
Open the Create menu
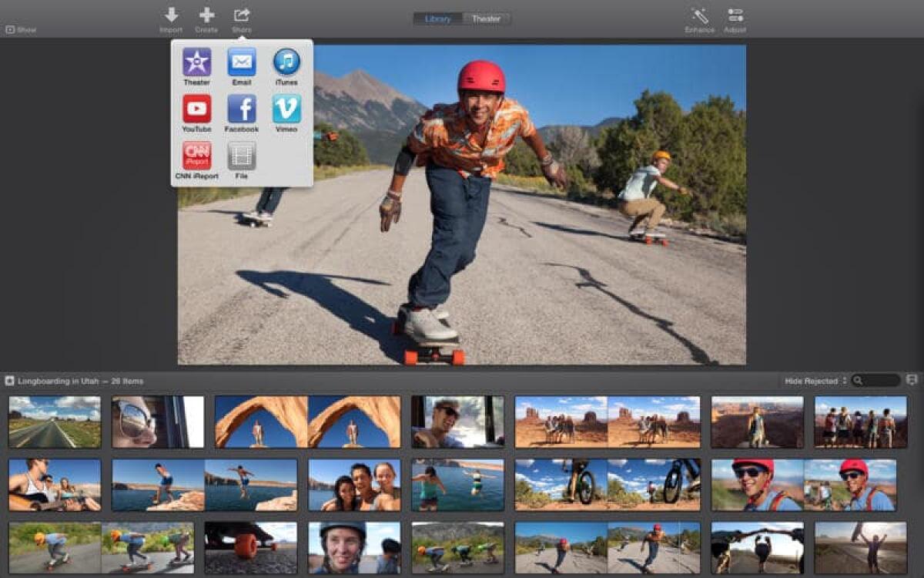point(206,17)
